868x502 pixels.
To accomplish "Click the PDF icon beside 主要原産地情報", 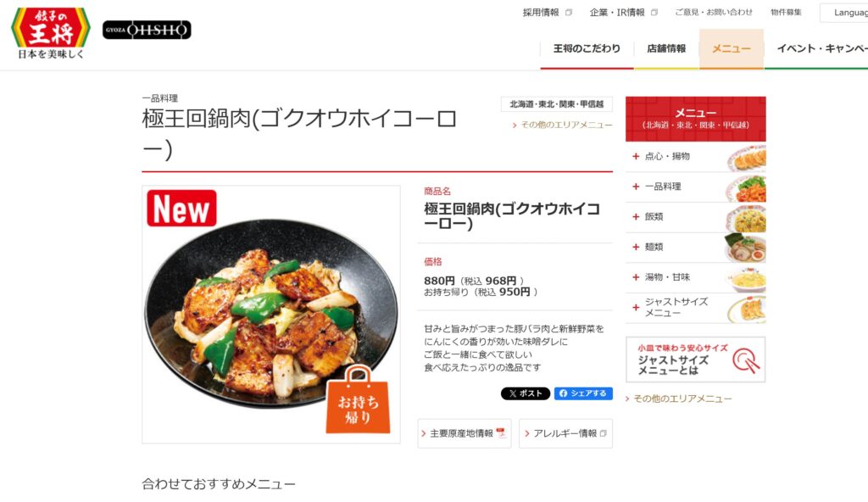I will click(x=502, y=433).
